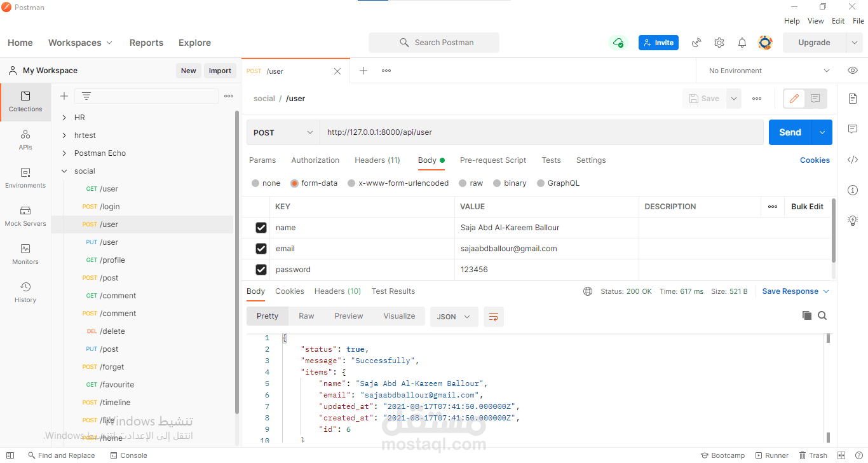
Task: Open the Workspaces menu
Action: (80, 43)
